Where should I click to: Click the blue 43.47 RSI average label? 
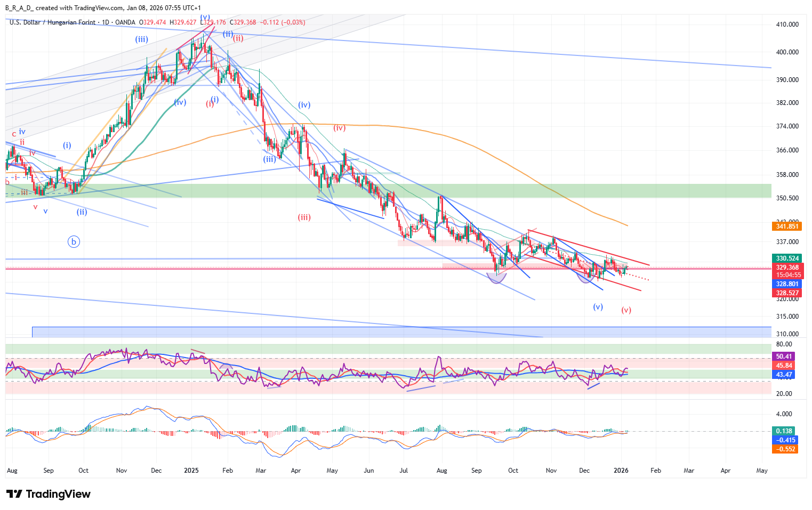[784, 375]
